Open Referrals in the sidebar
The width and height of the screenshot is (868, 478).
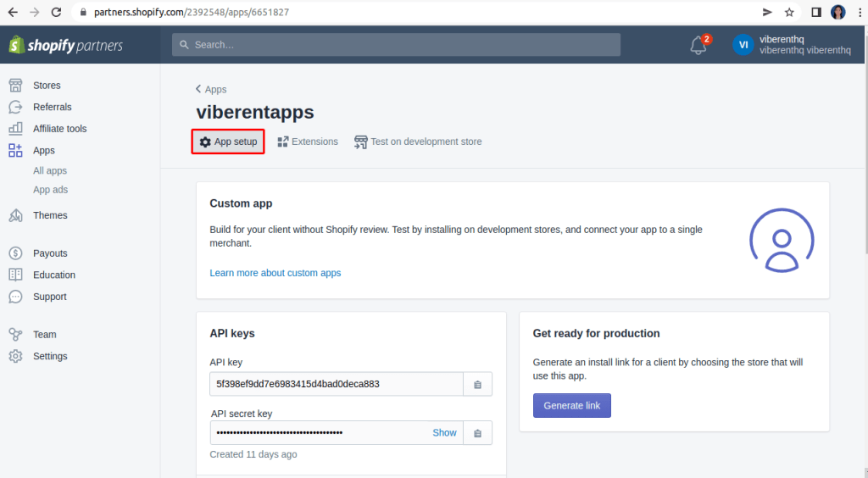point(52,107)
